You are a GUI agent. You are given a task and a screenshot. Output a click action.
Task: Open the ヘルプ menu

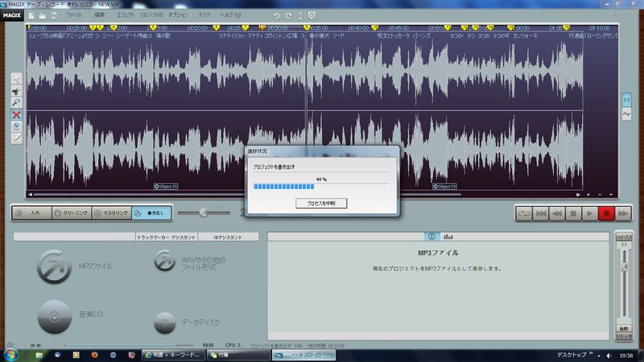(x=230, y=14)
